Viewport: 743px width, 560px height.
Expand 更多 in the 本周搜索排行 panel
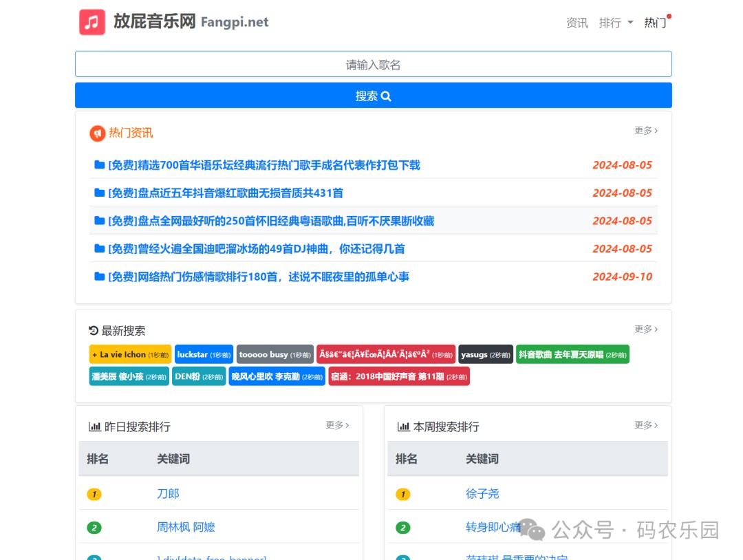[x=646, y=425]
